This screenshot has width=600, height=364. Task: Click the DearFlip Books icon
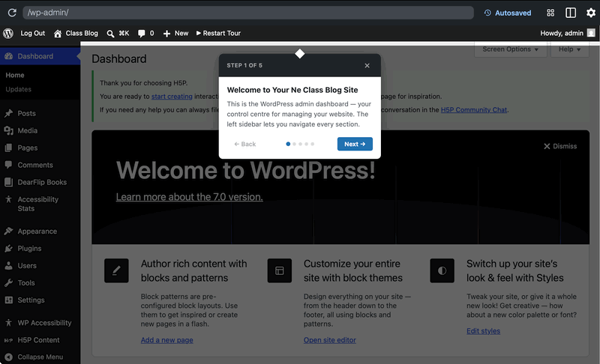(x=8, y=182)
